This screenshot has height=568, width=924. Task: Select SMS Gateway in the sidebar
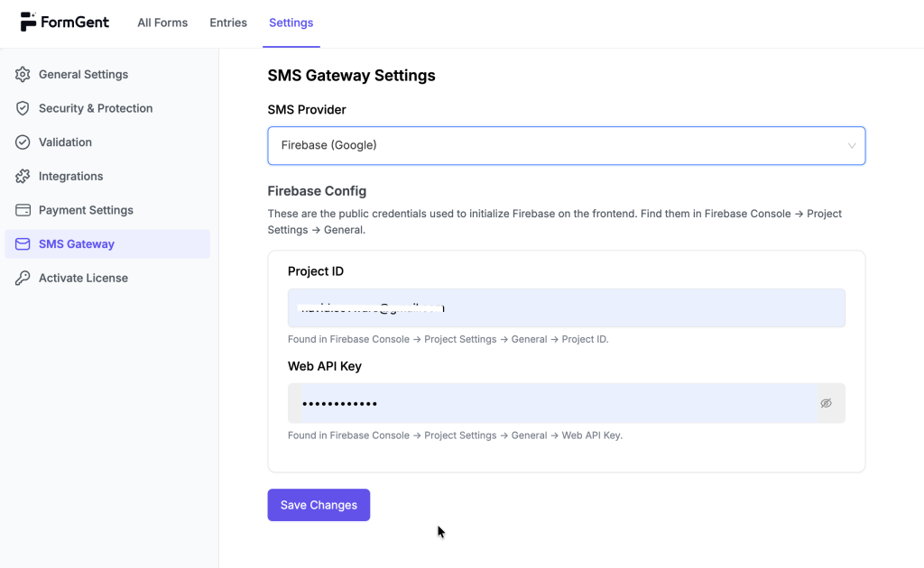tap(107, 244)
